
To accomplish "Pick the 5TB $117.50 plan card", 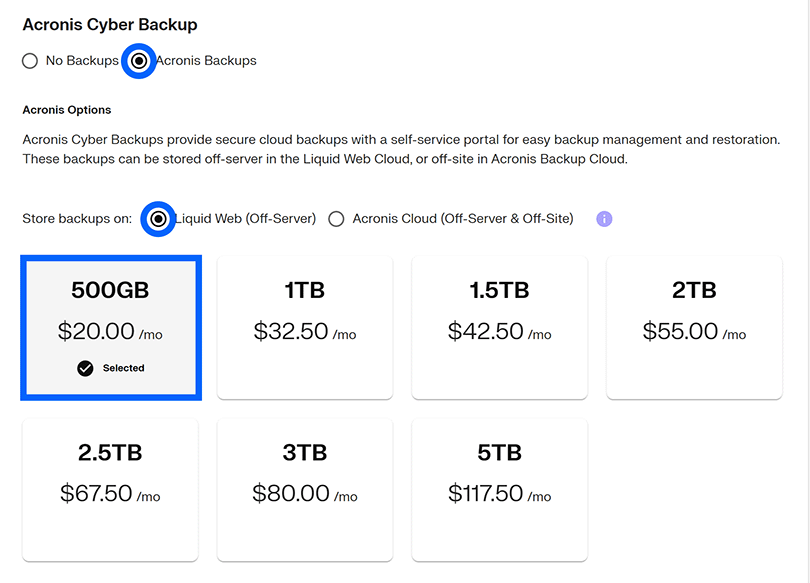I will [500, 490].
